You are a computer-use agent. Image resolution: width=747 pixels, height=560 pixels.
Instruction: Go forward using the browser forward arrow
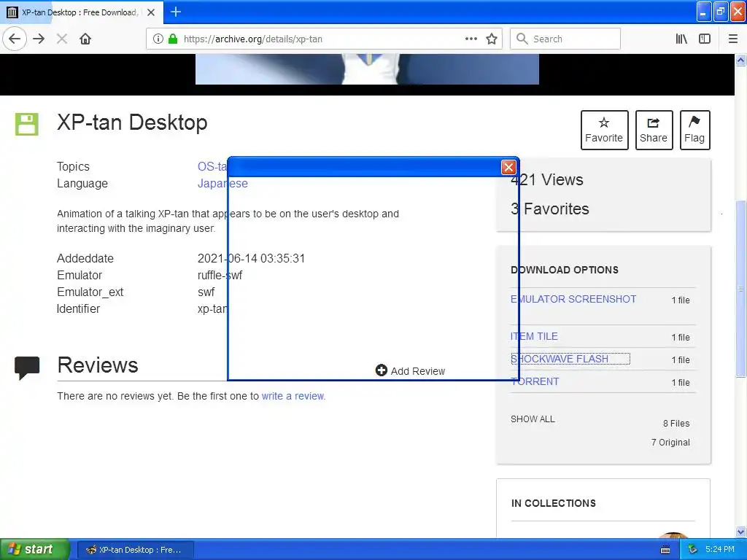(39, 39)
